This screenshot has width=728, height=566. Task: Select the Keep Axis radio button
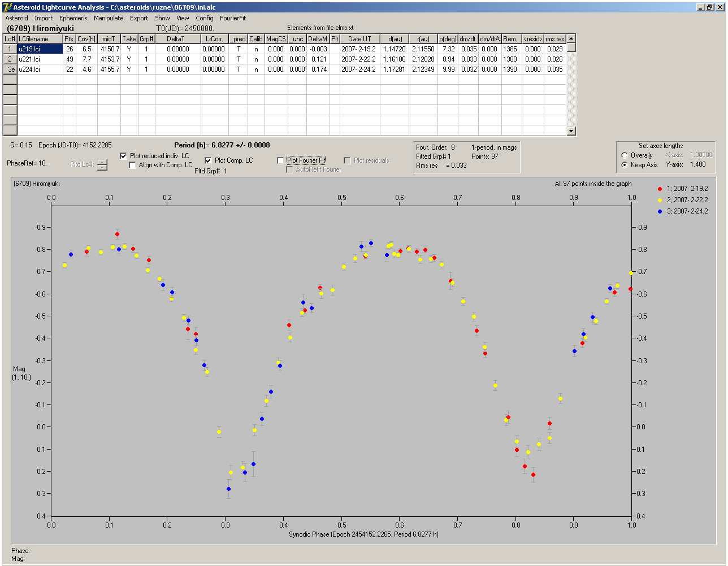point(625,165)
